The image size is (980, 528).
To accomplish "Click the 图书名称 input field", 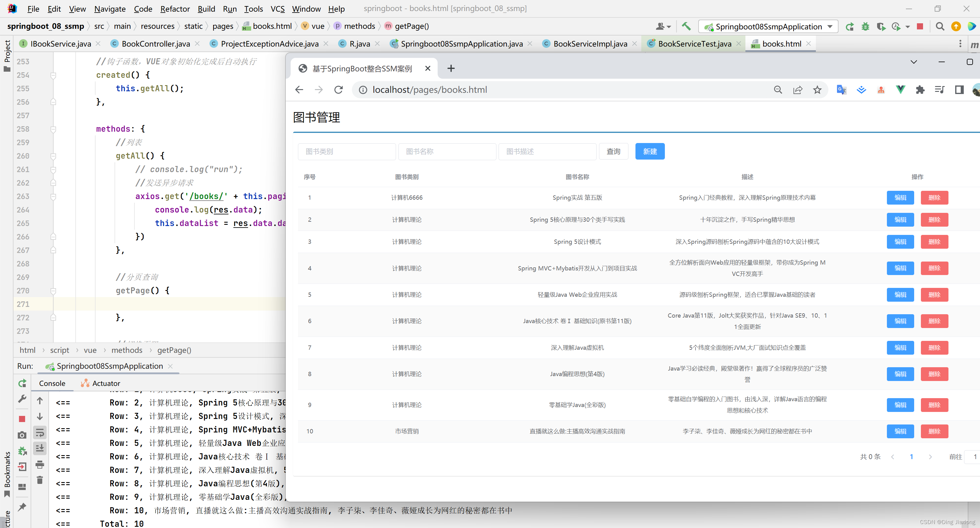I will point(447,151).
